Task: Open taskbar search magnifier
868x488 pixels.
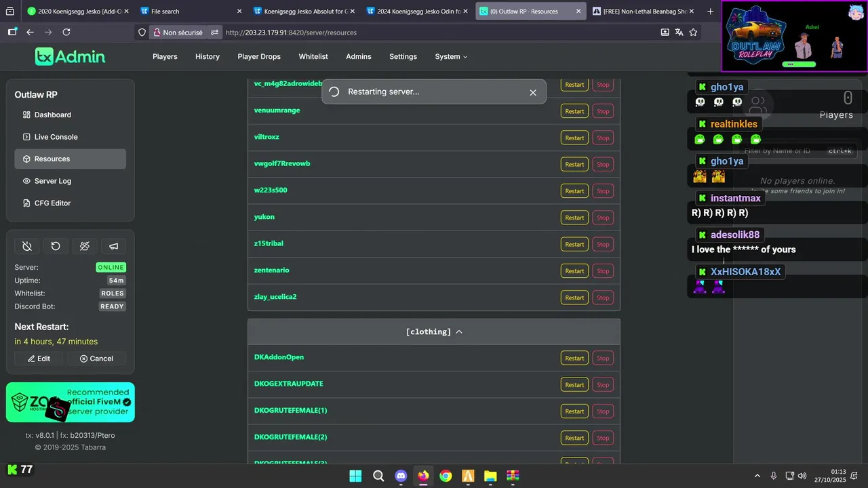Action: (378, 476)
